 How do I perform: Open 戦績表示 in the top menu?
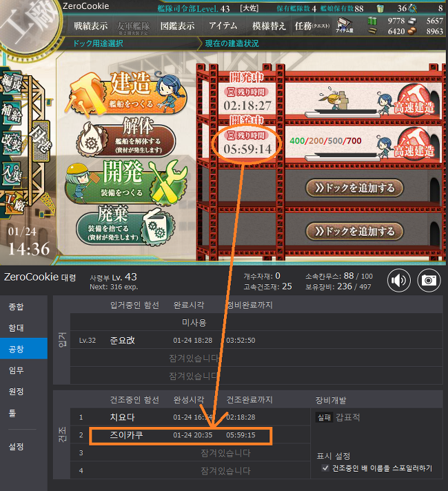coord(90,26)
